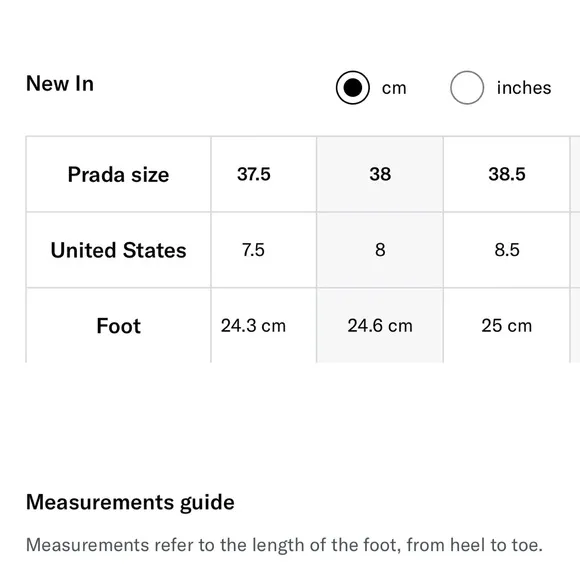Click the Prada size row header
Screen dimensions: 580x580
click(118, 174)
